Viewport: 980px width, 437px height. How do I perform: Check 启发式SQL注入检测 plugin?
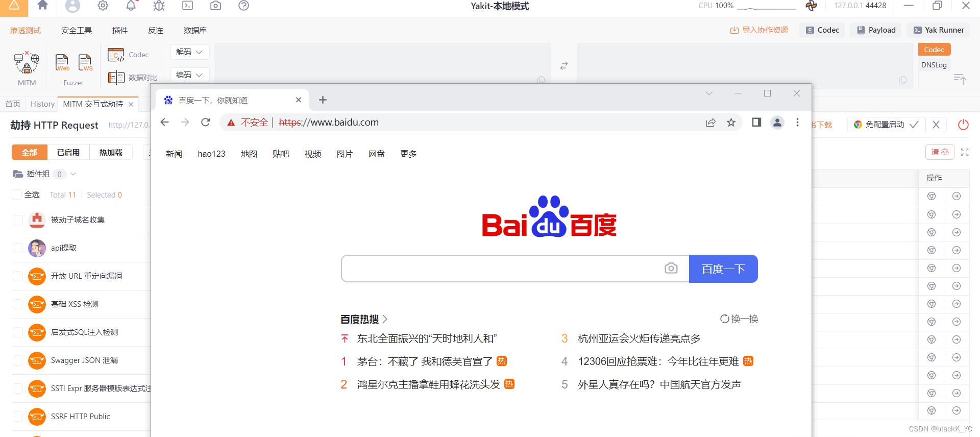point(18,332)
